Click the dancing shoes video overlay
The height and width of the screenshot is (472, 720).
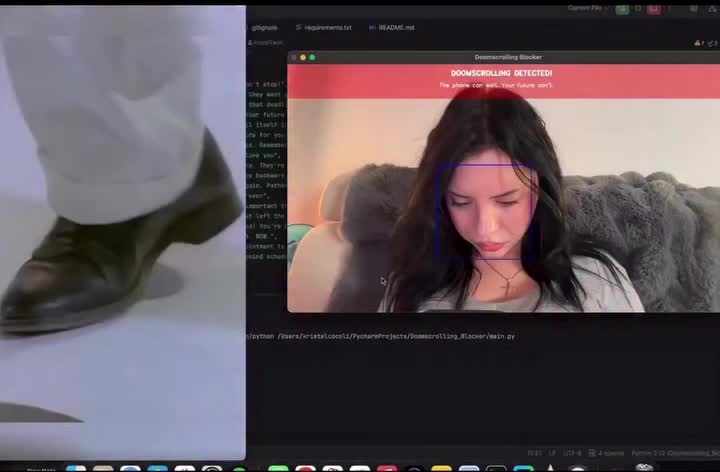[122, 230]
